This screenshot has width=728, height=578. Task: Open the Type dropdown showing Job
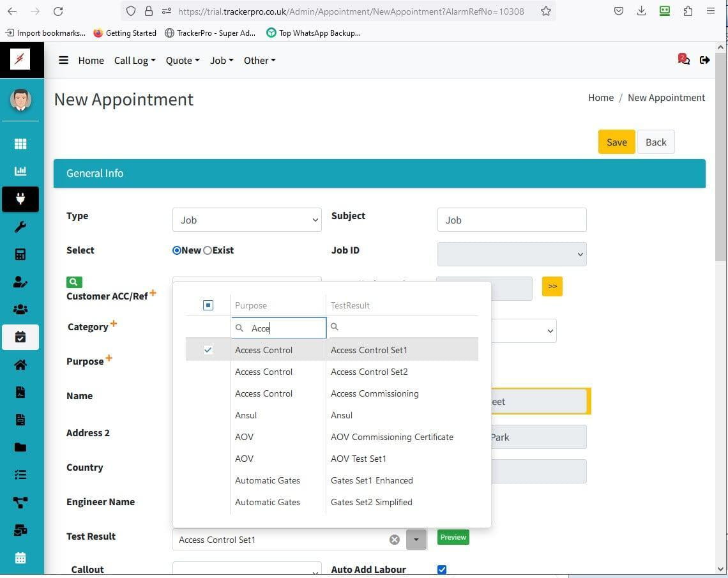[246, 220]
